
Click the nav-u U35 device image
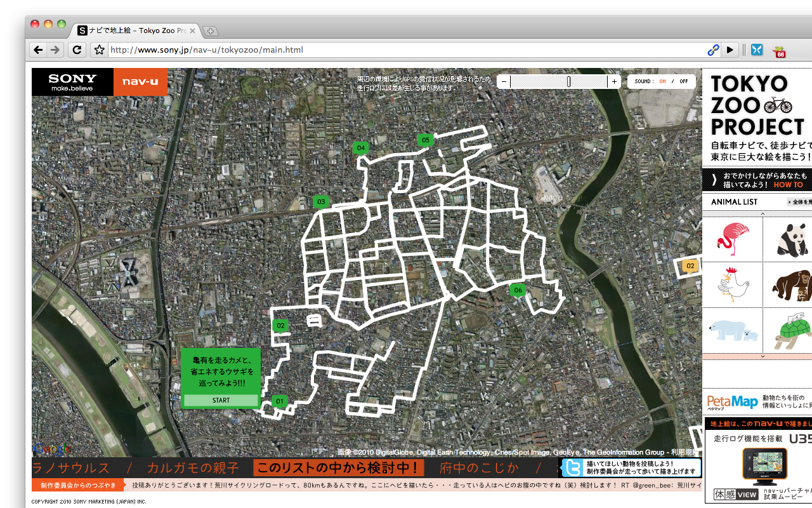[764, 466]
